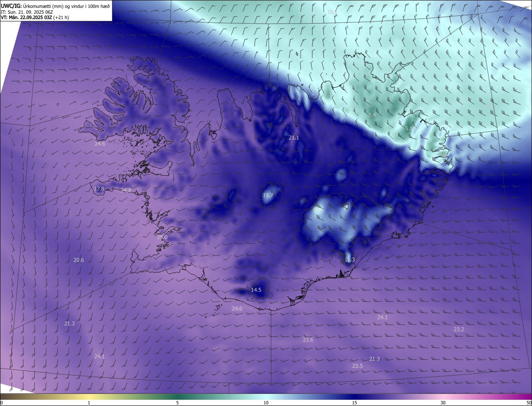Click the 24.8 value on the map
Viewport: 532px width, 406px height.
pyautogui.click(x=126, y=191)
